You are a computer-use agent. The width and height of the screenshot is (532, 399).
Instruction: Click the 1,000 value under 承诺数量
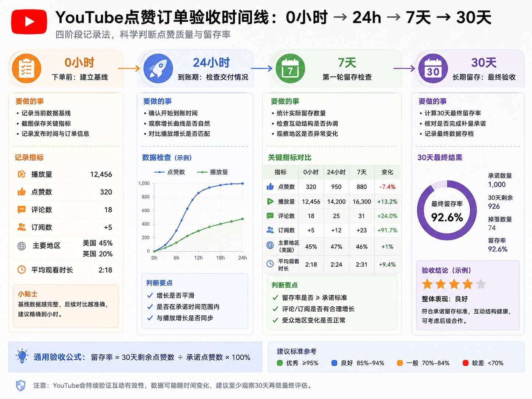(x=497, y=184)
